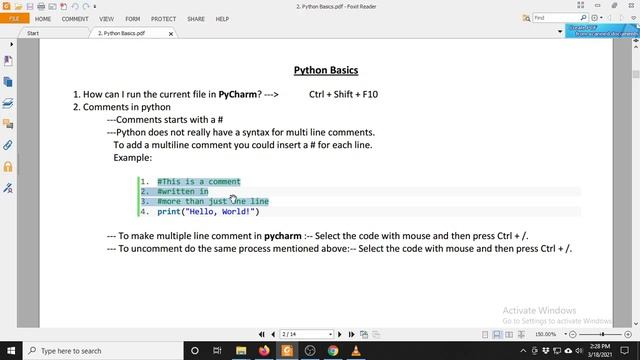Switch to the HOME ribbon tab
The image size is (640, 360).
click(43, 19)
